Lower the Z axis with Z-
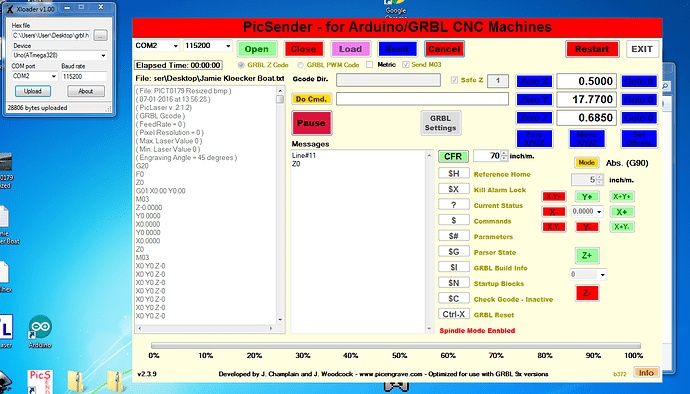 [587, 293]
